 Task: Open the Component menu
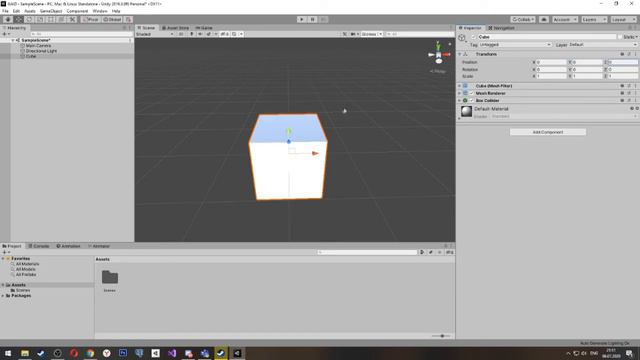point(77,11)
